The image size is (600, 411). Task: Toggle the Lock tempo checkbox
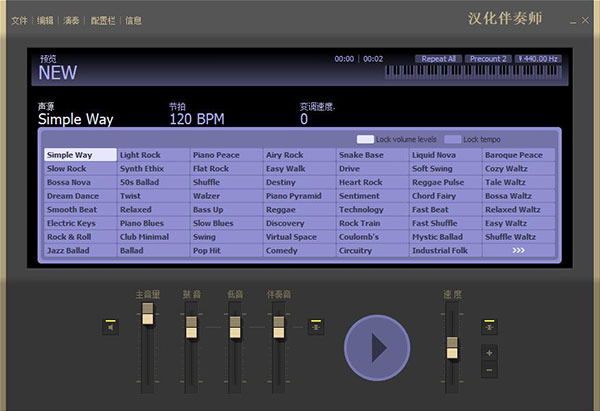tap(453, 139)
